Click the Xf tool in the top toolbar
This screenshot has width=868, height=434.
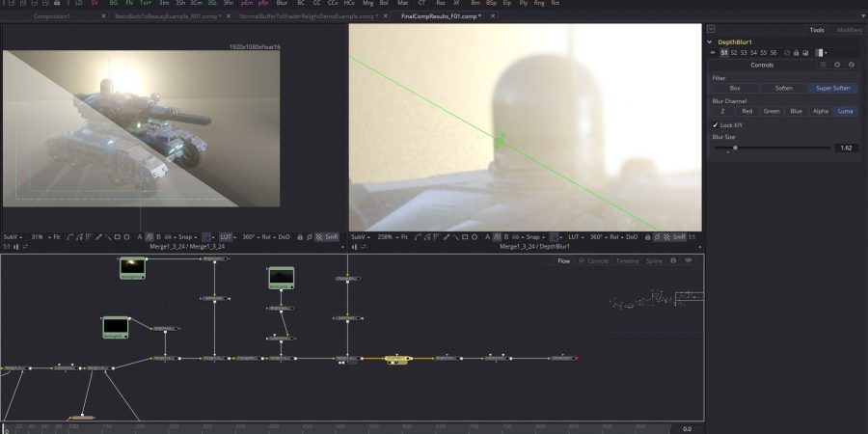point(456,4)
